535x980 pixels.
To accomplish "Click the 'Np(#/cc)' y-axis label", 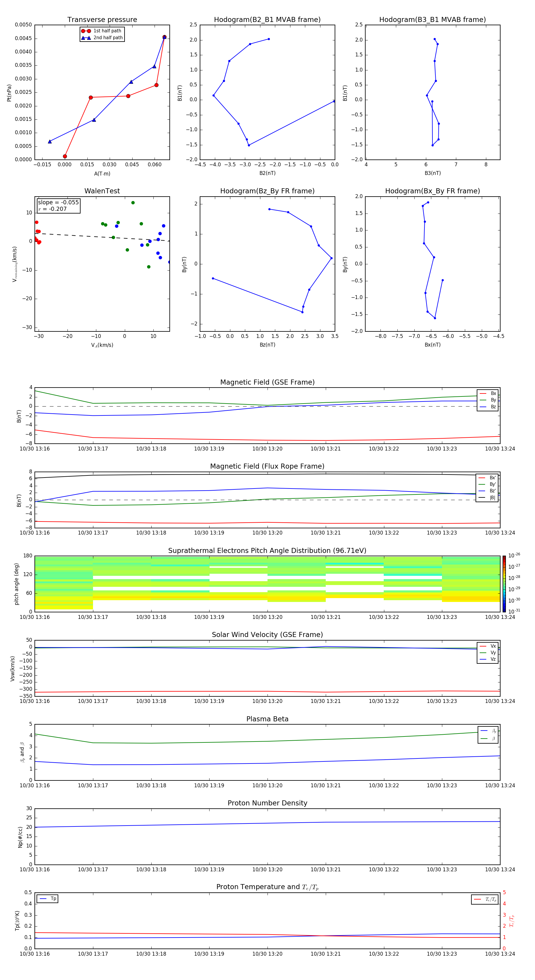I will (x=20, y=837).
